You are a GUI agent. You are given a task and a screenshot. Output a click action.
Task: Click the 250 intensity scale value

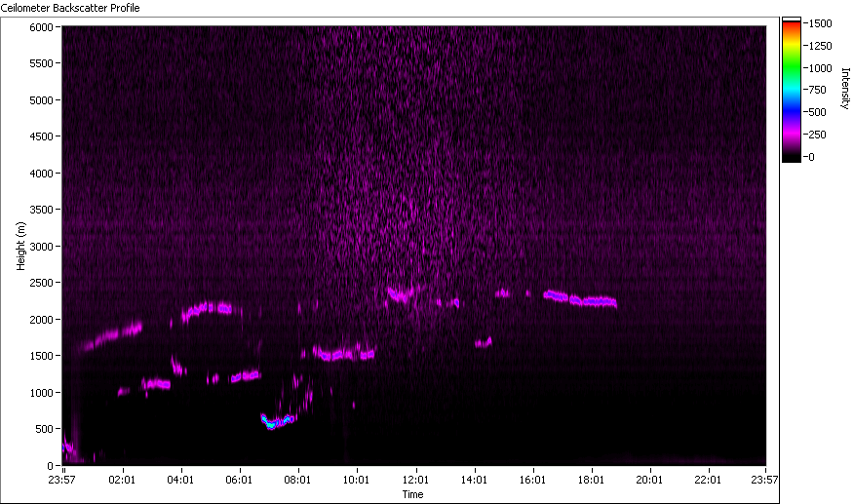[818, 135]
